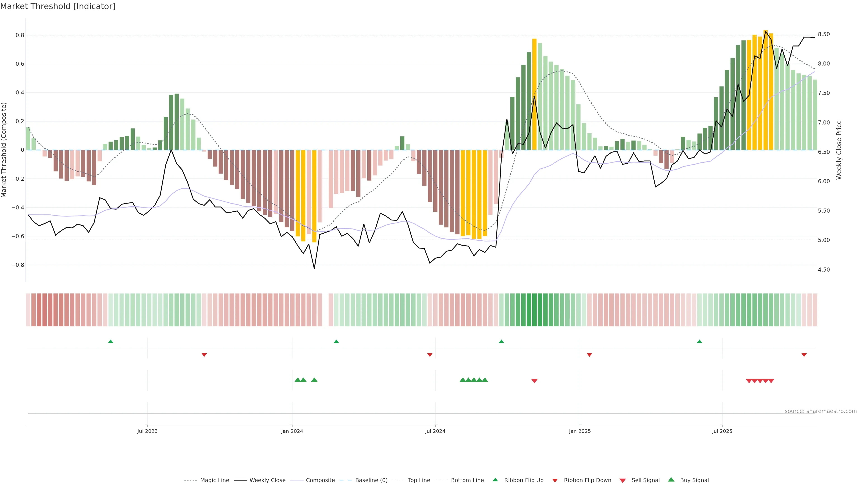Image resolution: width=868 pixels, height=488 pixels.
Task: Click first green ribbon flip up marker
Action: click(x=111, y=342)
